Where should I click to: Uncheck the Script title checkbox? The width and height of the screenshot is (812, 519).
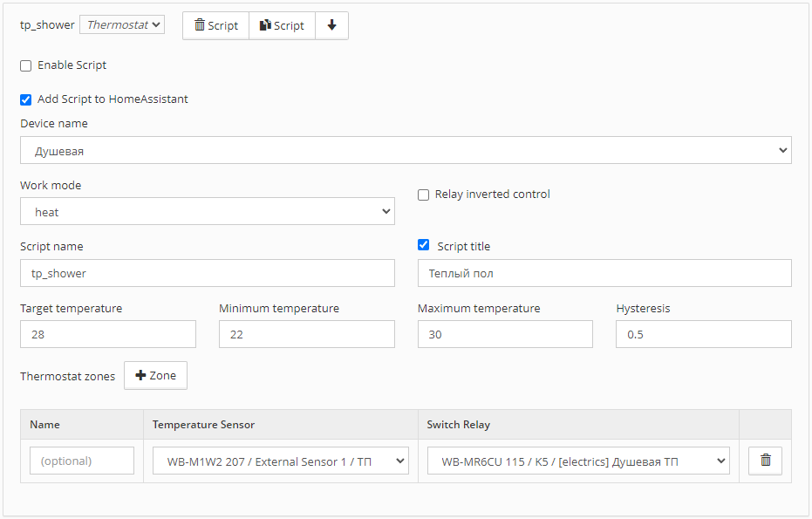(x=424, y=245)
